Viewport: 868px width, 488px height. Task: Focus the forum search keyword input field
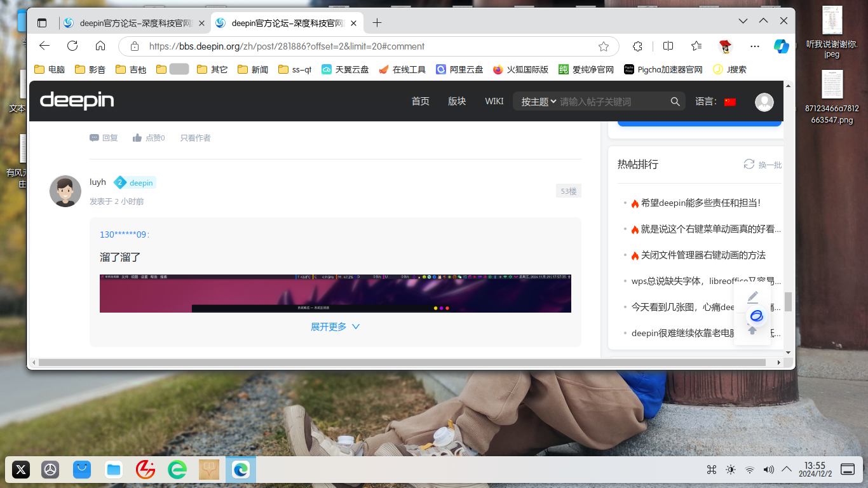pos(613,102)
